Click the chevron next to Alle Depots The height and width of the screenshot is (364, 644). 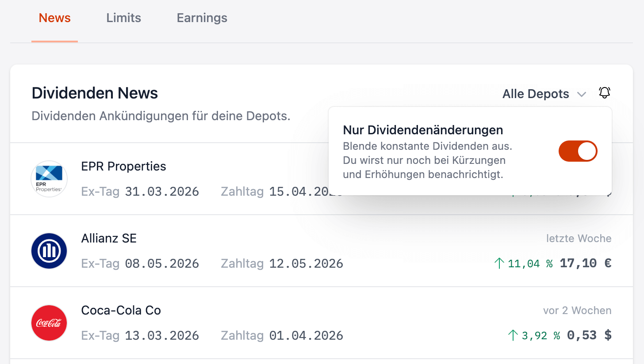click(x=582, y=94)
